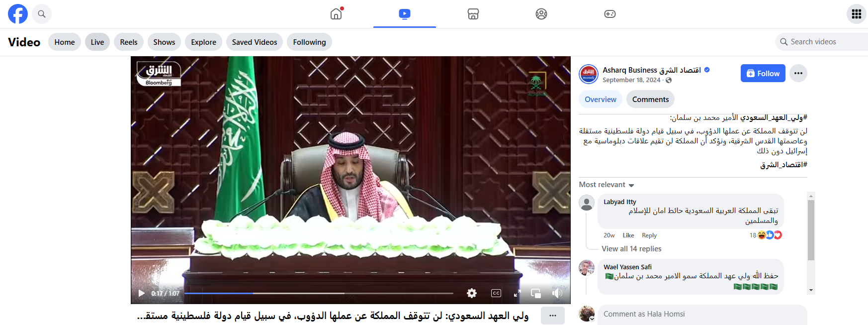Viewport: 868px width, 325px height.
Task: Open post options three-dot menu beside Follow
Action: (x=798, y=73)
